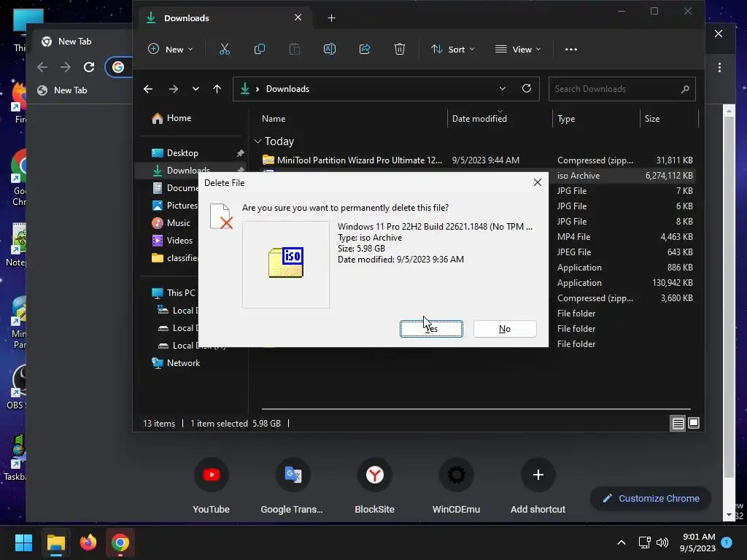Click Customize Chrome button

coord(651,499)
